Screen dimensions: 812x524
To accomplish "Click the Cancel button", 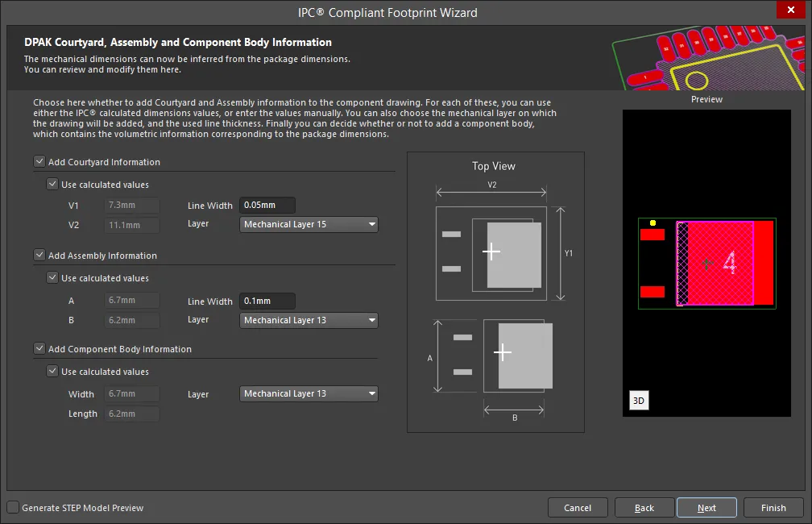I will pyautogui.click(x=578, y=508).
